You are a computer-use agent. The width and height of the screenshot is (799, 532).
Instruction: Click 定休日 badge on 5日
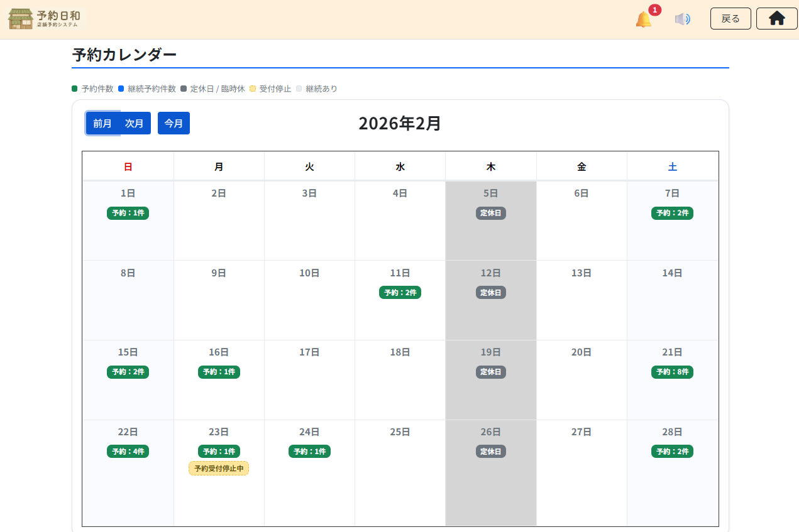[x=491, y=213]
